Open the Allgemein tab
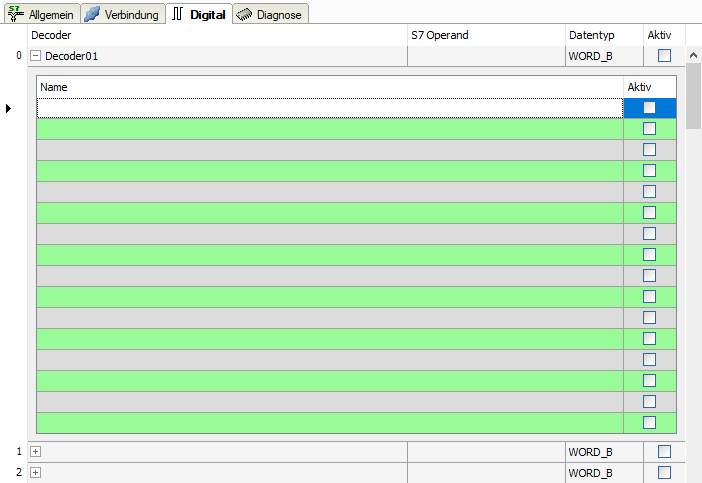The height and width of the screenshot is (483, 702). pyautogui.click(x=52, y=15)
